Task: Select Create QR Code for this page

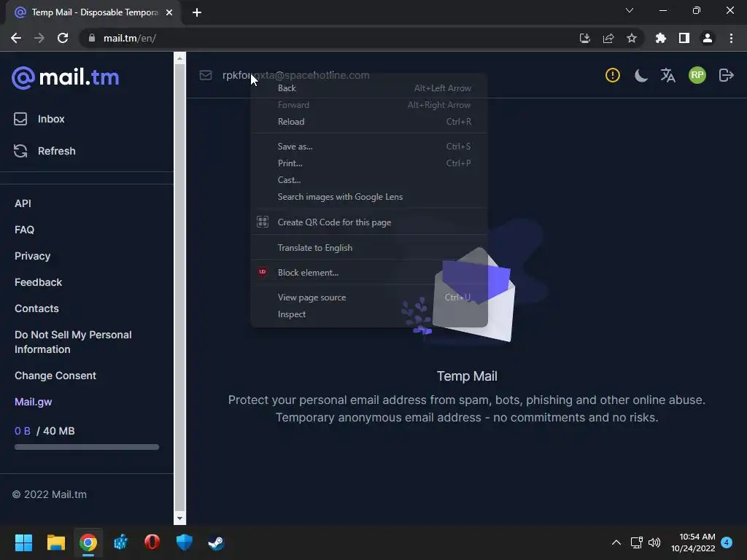Action: pyautogui.click(x=369, y=222)
